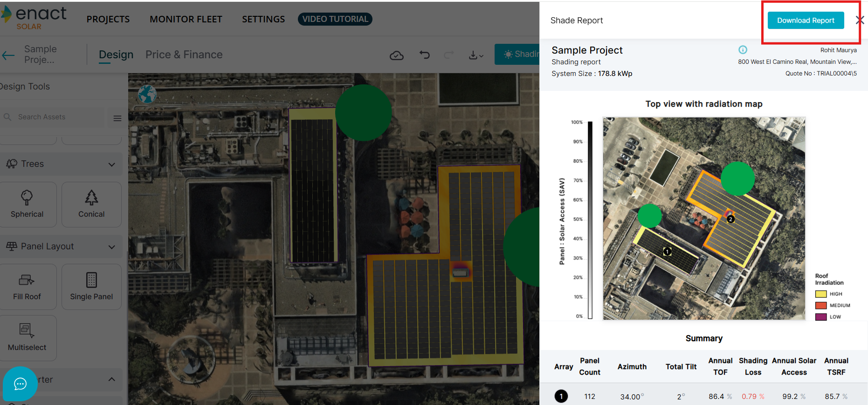
Task: Switch to the Design tab
Action: point(116,55)
